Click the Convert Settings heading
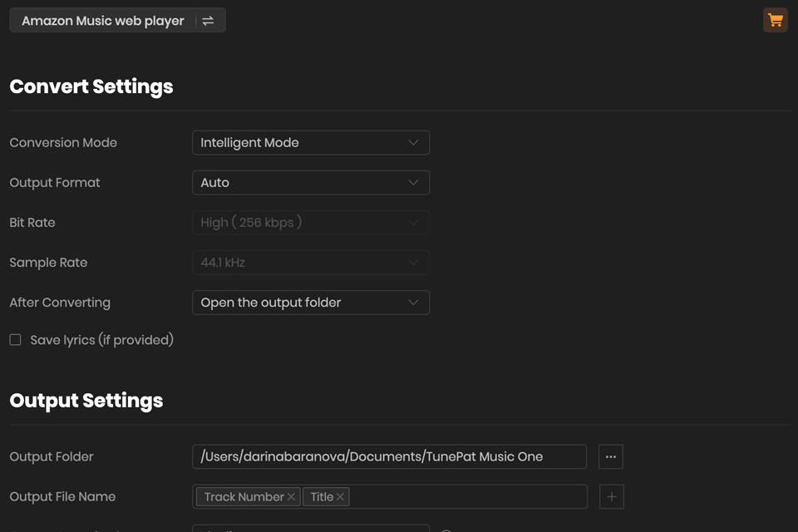The image size is (798, 532). pyautogui.click(x=91, y=86)
